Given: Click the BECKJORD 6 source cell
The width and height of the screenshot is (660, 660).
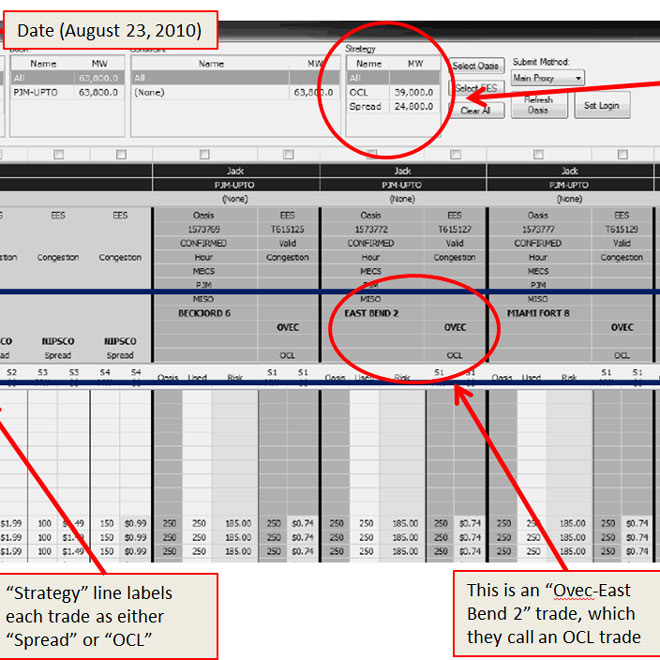Looking at the screenshot, I should [203, 313].
